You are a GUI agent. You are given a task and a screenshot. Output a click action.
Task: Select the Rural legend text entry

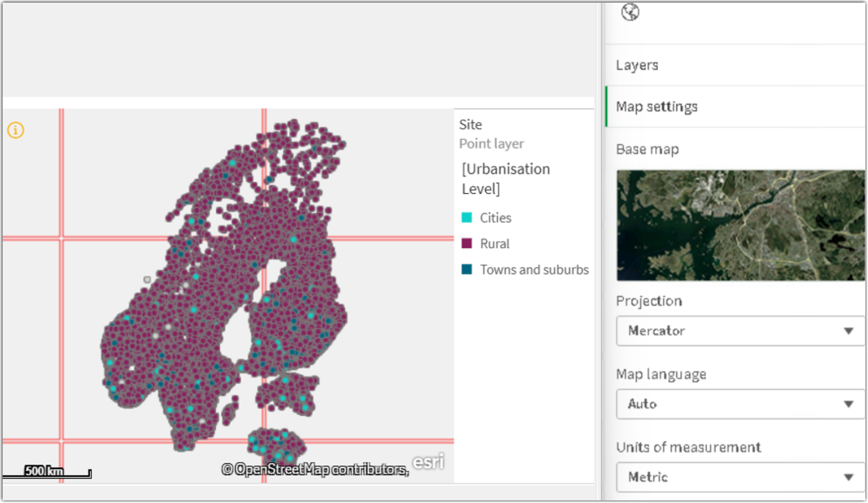point(494,243)
